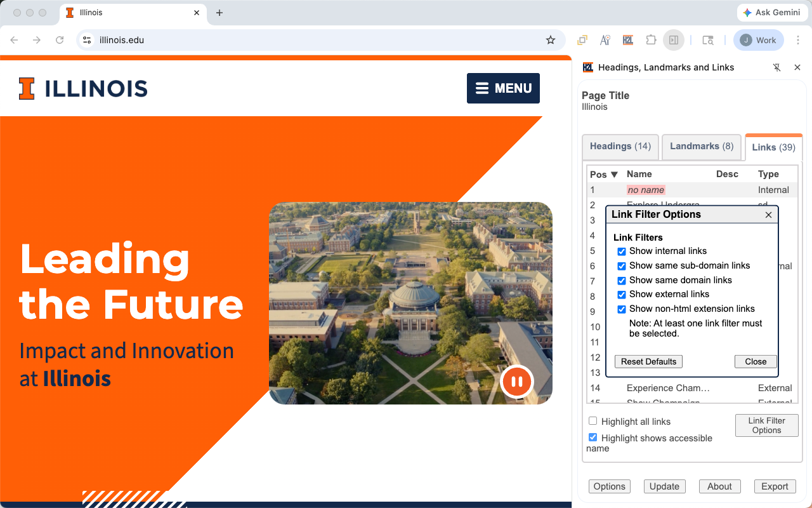Open the Extensions puzzle-piece menu
Screen dimensions: 812x508
651,40
